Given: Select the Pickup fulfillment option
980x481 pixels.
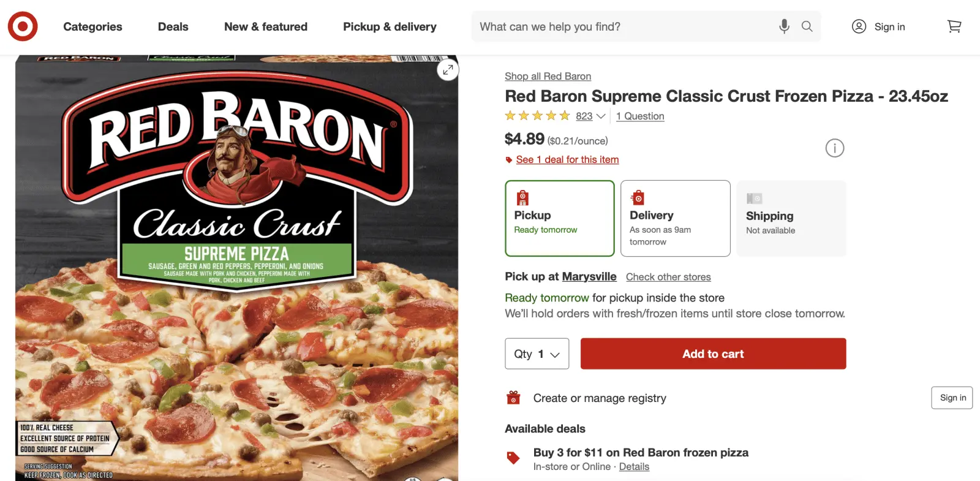Looking at the screenshot, I should tap(559, 218).
